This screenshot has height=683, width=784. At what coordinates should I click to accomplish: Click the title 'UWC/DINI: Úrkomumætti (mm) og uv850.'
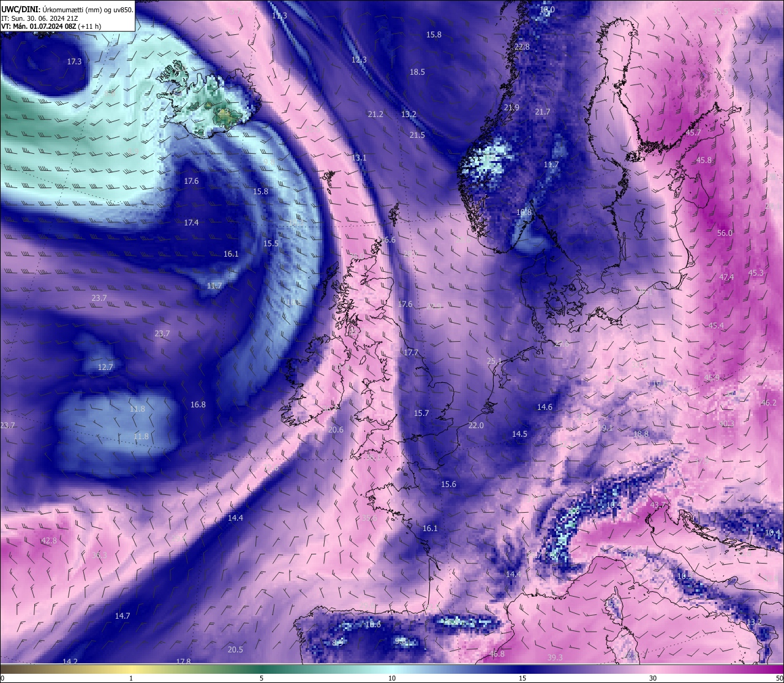[67, 9]
